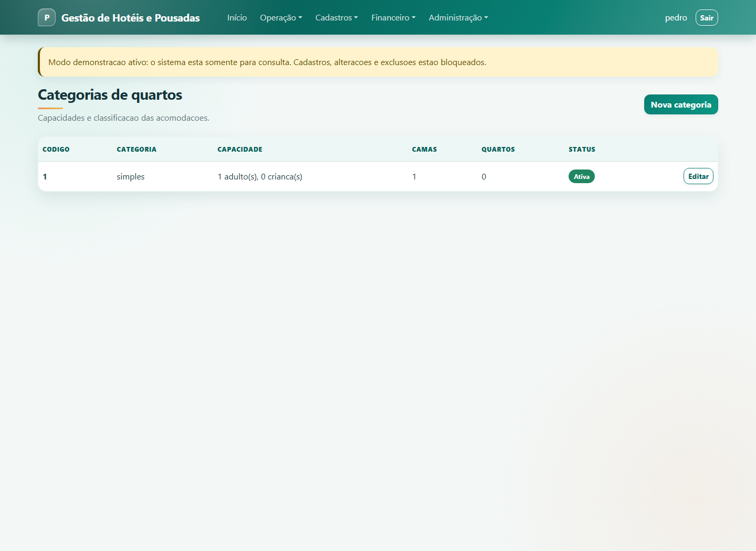
Task: Click the Ativa status badge
Action: tap(582, 176)
